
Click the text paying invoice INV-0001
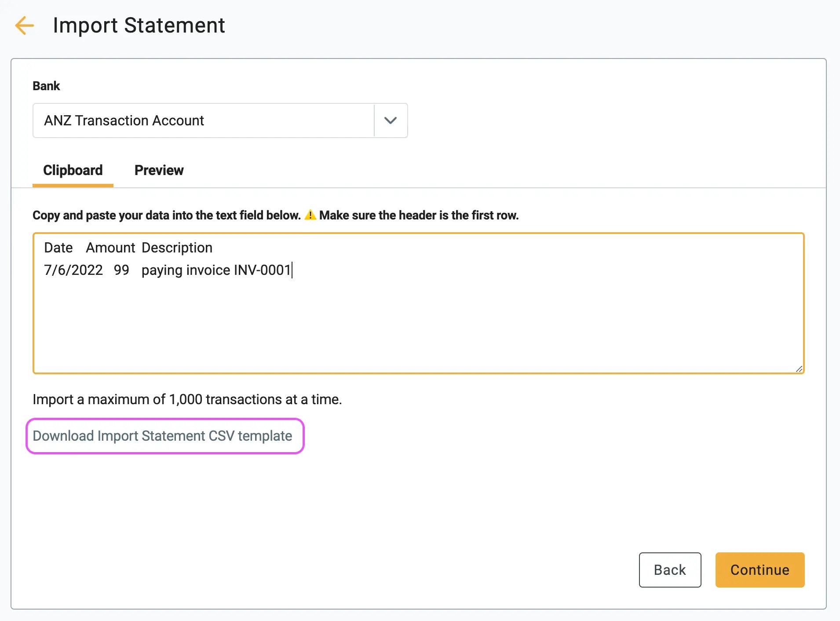(x=216, y=270)
